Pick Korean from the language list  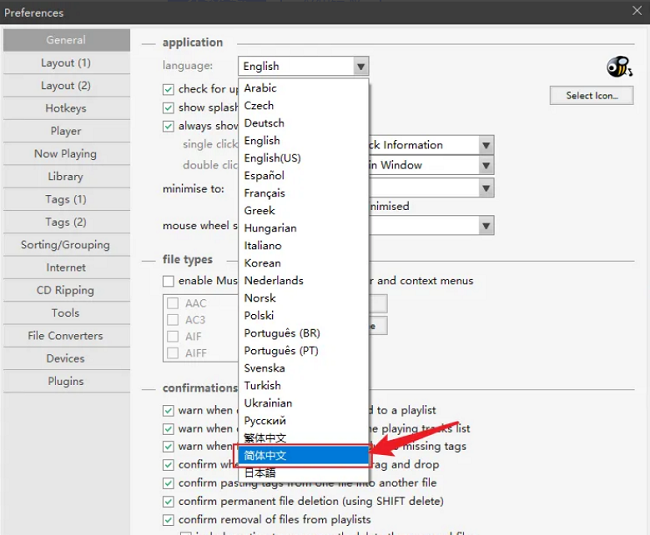262,263
